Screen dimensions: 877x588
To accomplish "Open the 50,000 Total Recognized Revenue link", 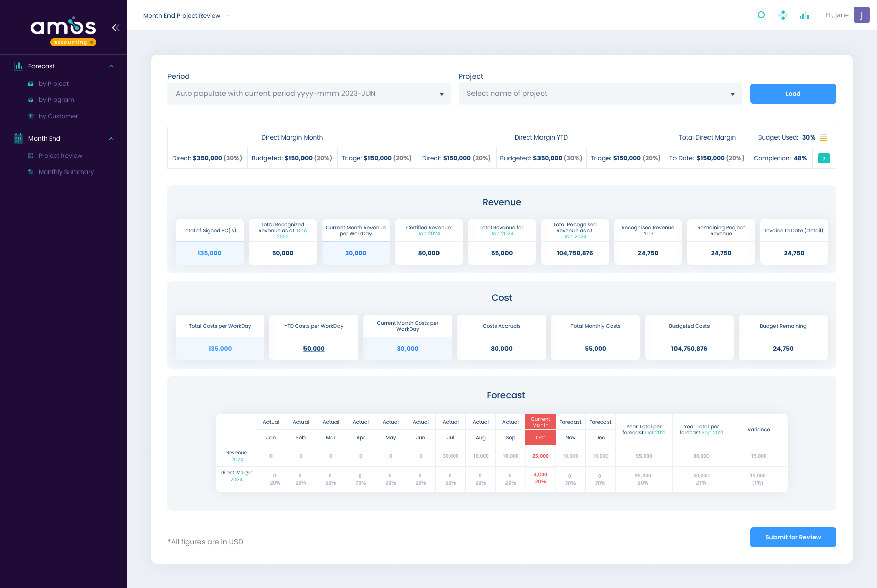I will tap(283, 253).
